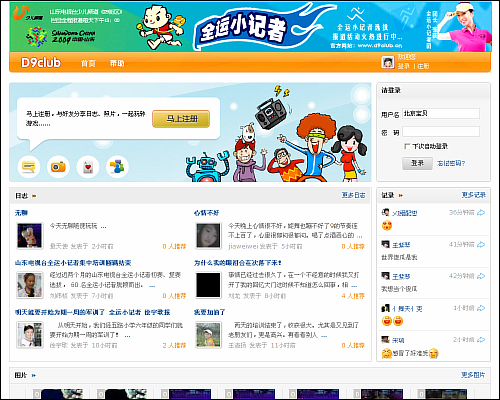500x400 pixels.
Task: Open the blog post titled 无聊
Action: click(21, 213)
